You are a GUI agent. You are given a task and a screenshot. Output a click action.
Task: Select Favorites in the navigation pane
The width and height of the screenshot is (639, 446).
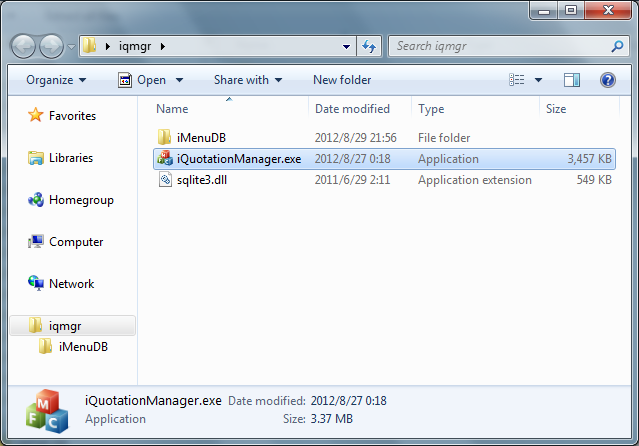point(72,116)
